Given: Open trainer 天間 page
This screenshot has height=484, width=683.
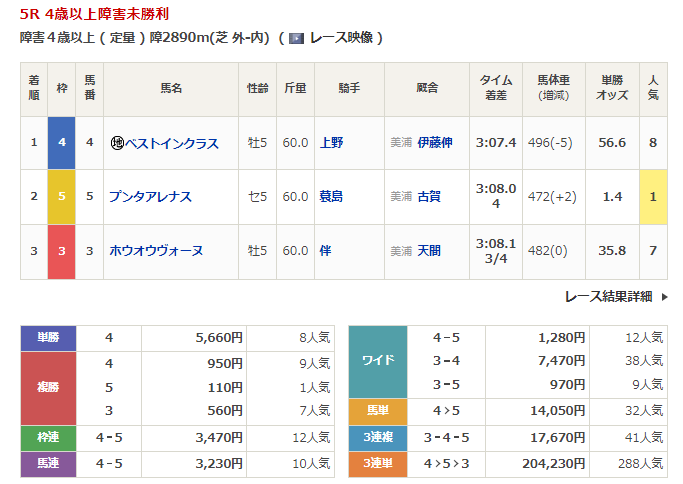Looking at the screenshot, I should click(428, 251).
